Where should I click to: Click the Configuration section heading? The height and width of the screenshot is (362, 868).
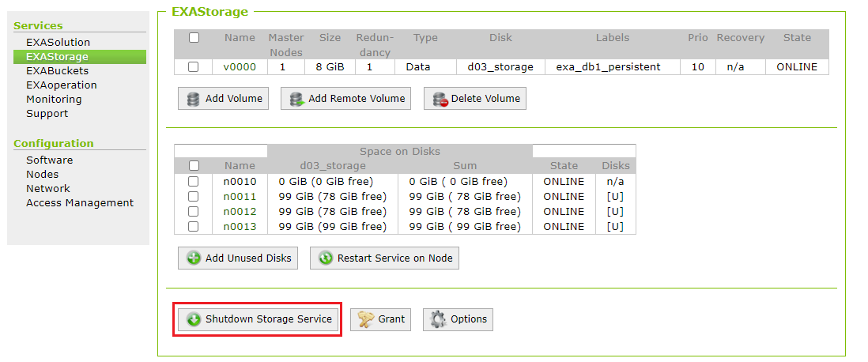(54, 143)
